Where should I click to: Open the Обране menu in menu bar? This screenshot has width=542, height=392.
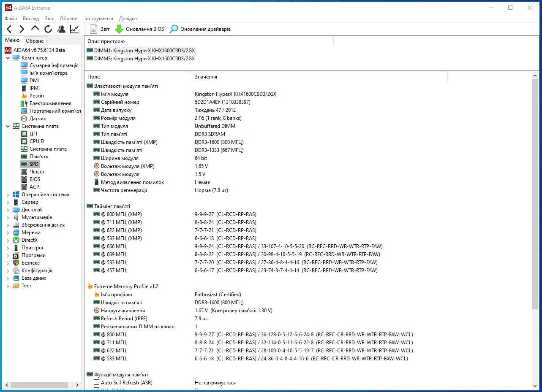pyautogui.click(x=68, y=19)
